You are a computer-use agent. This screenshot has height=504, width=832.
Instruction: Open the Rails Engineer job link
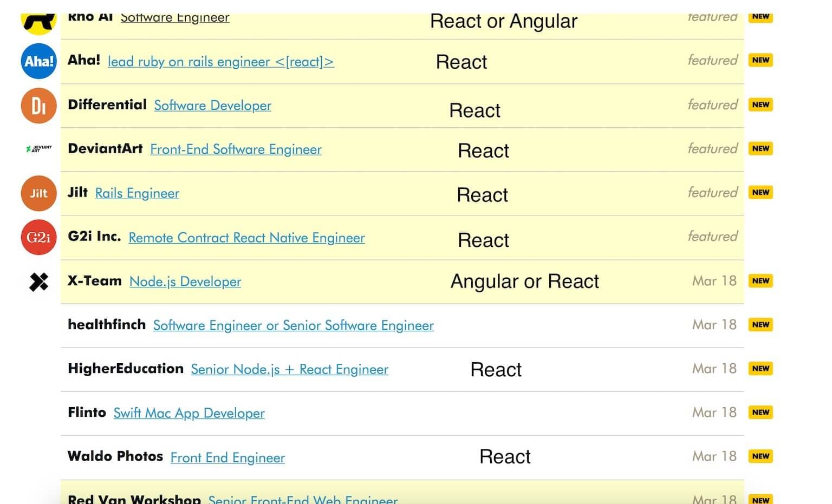point(137,193)
